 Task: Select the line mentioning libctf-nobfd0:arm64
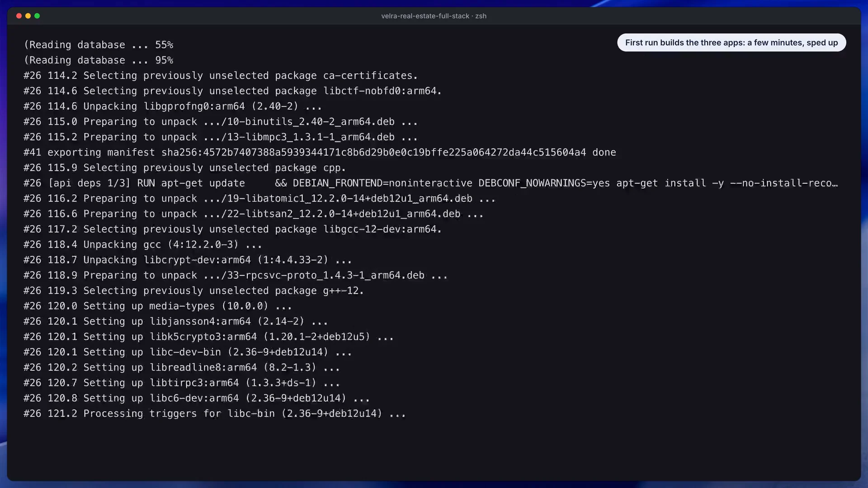click(x=232, y=91)
